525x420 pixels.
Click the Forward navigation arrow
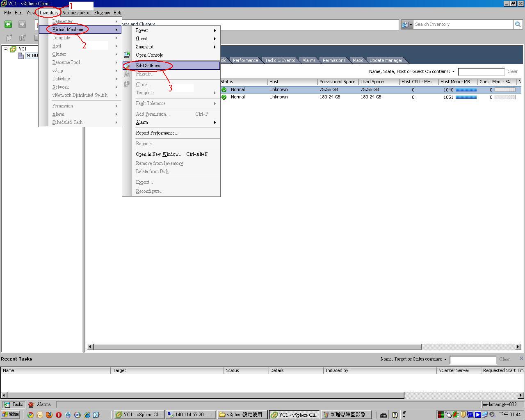click(22, 25)
